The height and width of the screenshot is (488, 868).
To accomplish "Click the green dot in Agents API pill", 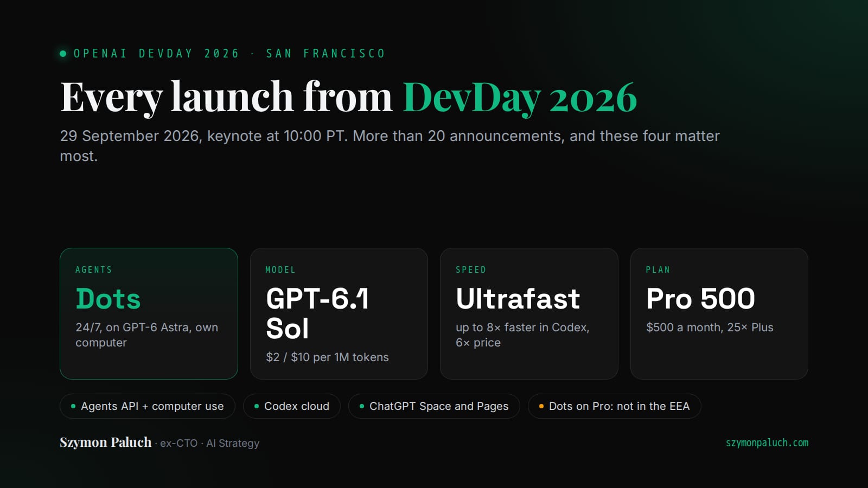I will [x=73, y=406].
